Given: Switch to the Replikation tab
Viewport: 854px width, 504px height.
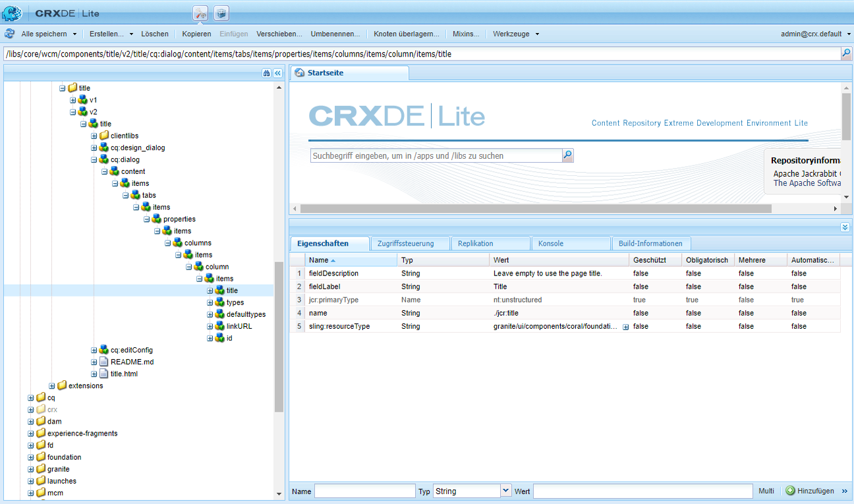Looking at the screenshot, I should click(x=490, y=243).
